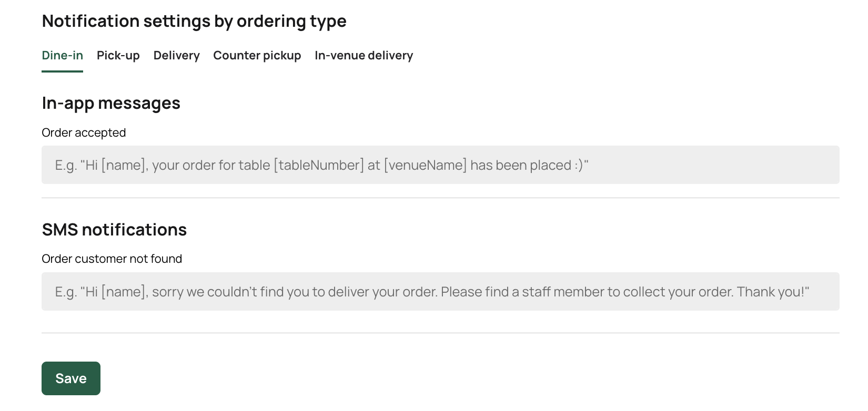The image size is (868, 411).
Task: Click the [tableNumber] placeholder text in Order accepted
Action: 318,166
